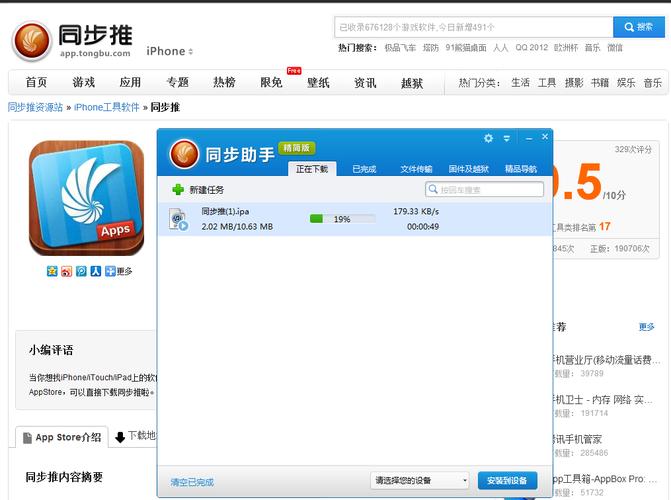The height and width of the screenshot is (500, 671).
Task: Click the QQ空间 star share icon
Action: pyautogui.click(x=52, y=271)
